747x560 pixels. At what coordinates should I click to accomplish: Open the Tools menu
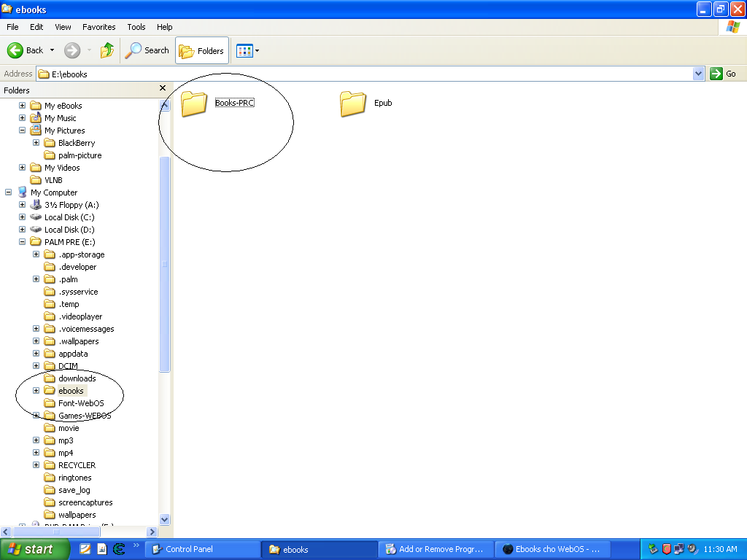[x=136, y=27]
